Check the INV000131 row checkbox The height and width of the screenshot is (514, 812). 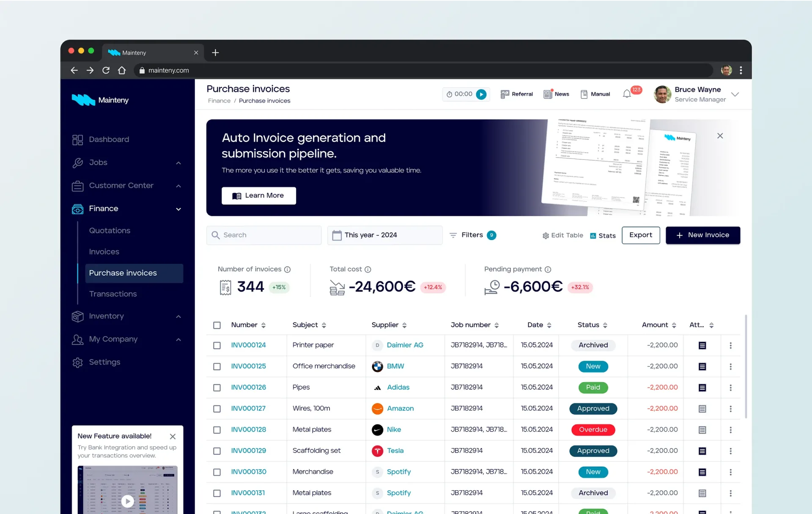click(217, 493)
